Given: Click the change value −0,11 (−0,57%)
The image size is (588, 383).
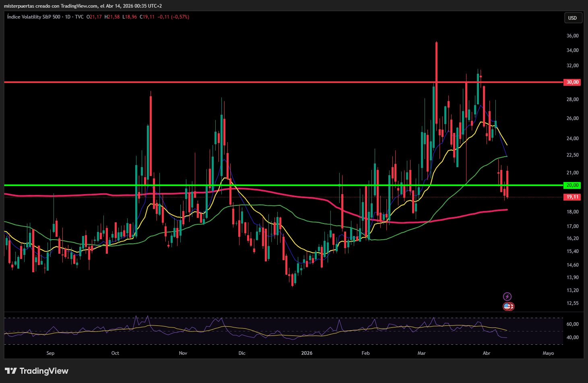Looking at the screenshot, I should [173, 17].
